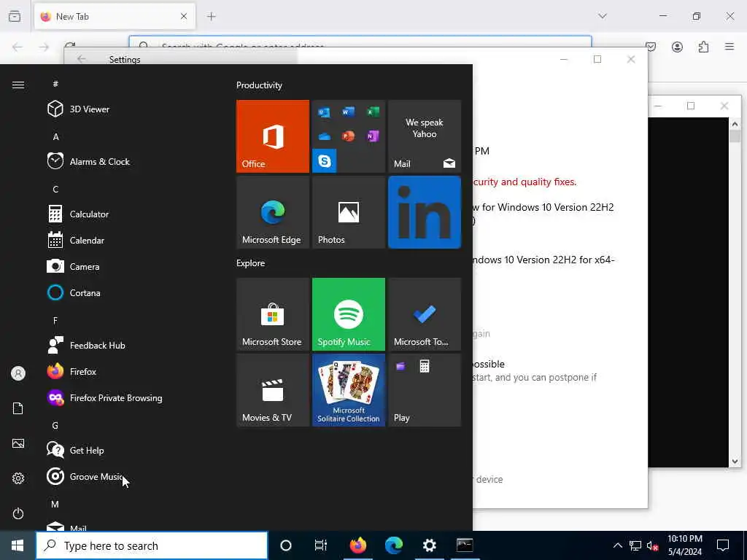Open Calculator from Start menu list
Screen dimensions: 747x560
[128, 214]
